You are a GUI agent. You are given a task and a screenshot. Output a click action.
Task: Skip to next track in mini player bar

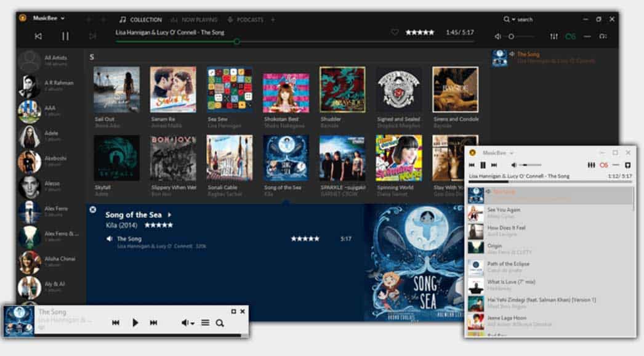point(153,323)
